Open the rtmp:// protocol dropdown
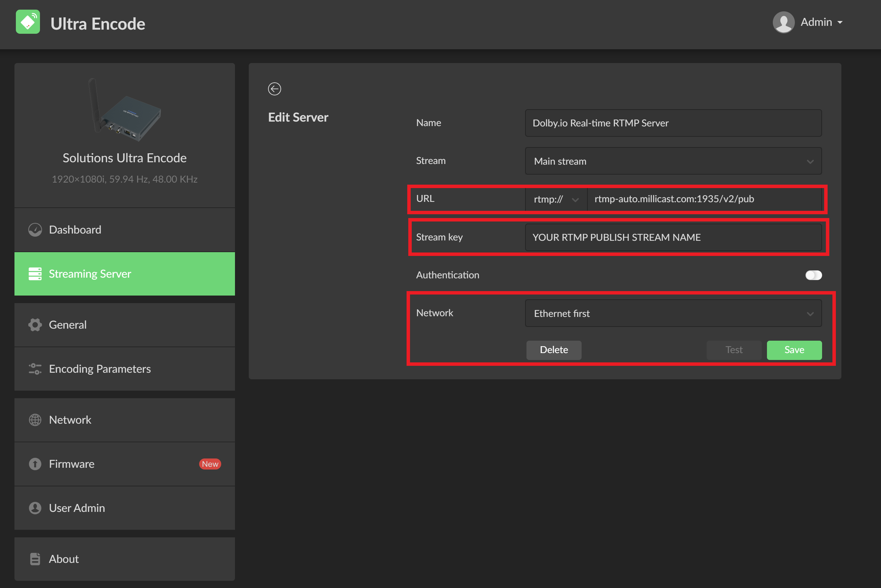 (556, 199)
